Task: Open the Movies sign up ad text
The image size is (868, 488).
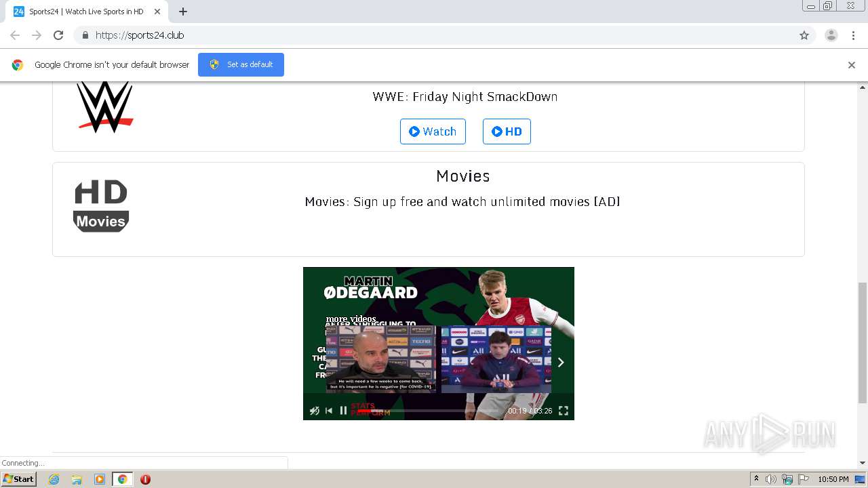Action: pyautogui.click(x=462, y=201)
